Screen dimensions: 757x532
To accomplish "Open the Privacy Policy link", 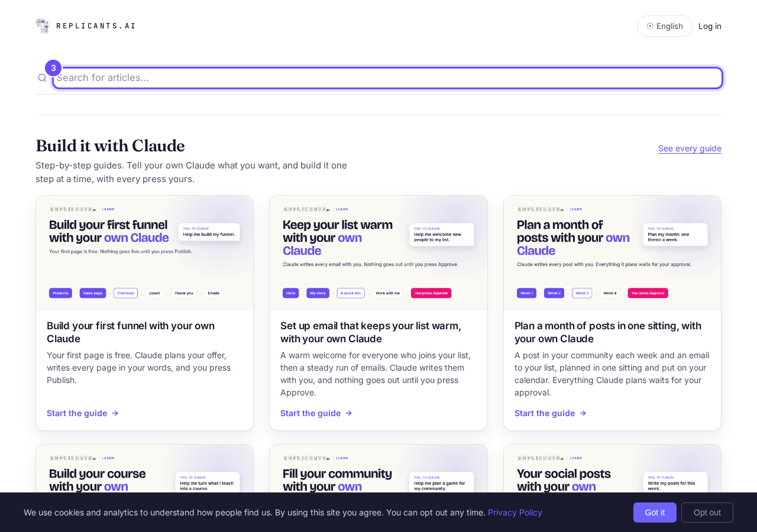I will click(515, 512).
